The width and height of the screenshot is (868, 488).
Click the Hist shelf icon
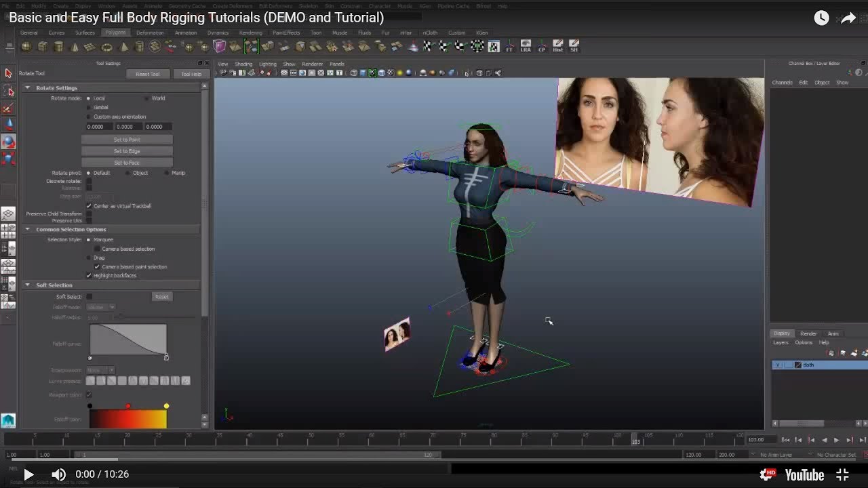coord(558,46)
